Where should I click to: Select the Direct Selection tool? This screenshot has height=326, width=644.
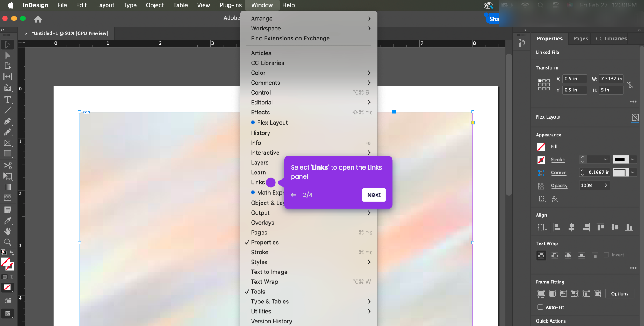(7, 55)
